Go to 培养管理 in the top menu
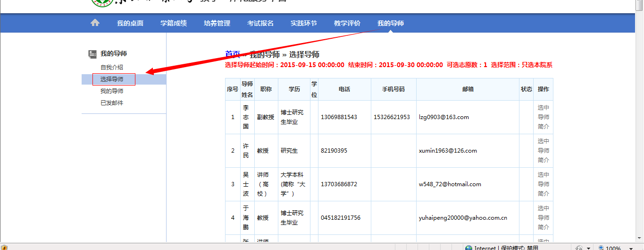Image resolution: width=644 pixels, height=250 pixels. [x=217, y=23]
